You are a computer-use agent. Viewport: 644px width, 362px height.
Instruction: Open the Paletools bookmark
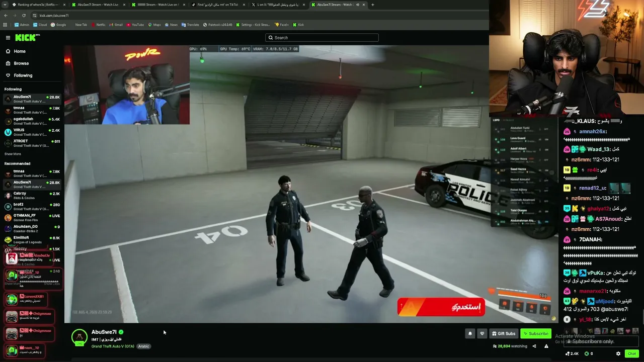pos(218,25)
